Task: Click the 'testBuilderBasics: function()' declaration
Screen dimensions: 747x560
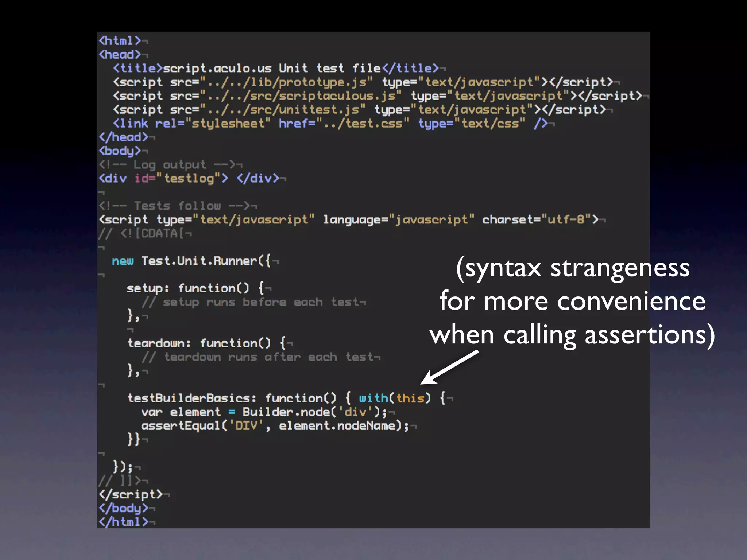Action: click(232, 398)
